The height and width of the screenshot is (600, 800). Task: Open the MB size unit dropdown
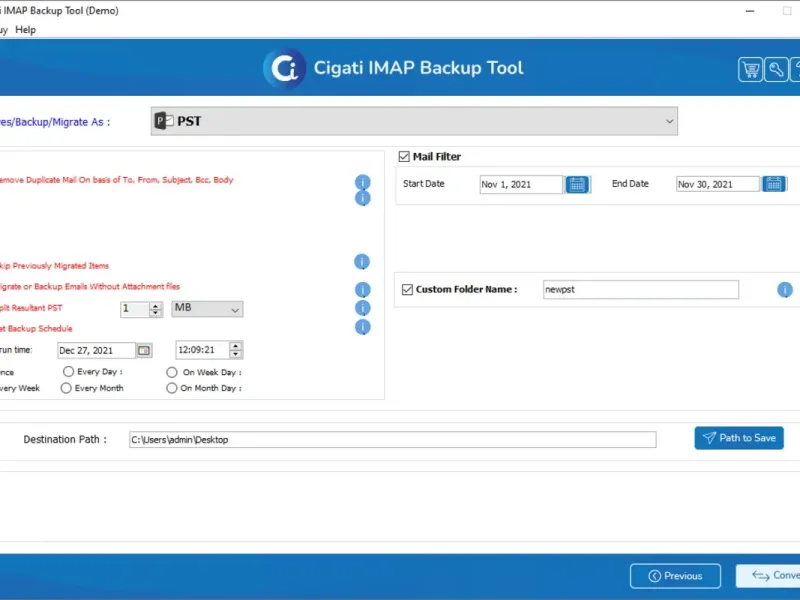[x=207, y=309]
